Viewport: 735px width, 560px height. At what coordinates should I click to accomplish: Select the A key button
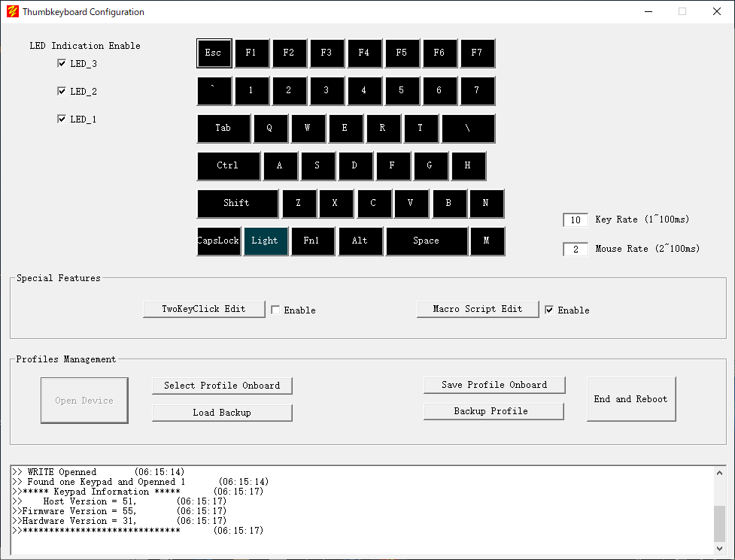click(x=281, y=166)
